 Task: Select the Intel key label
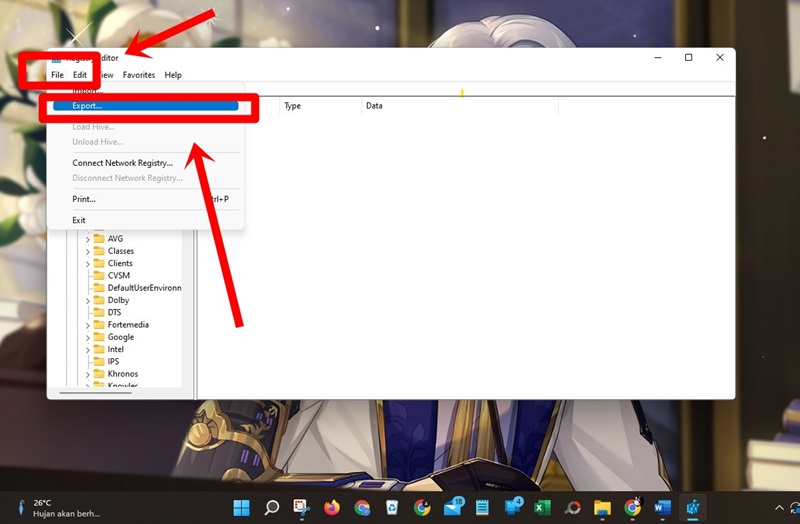pos(115,349)
